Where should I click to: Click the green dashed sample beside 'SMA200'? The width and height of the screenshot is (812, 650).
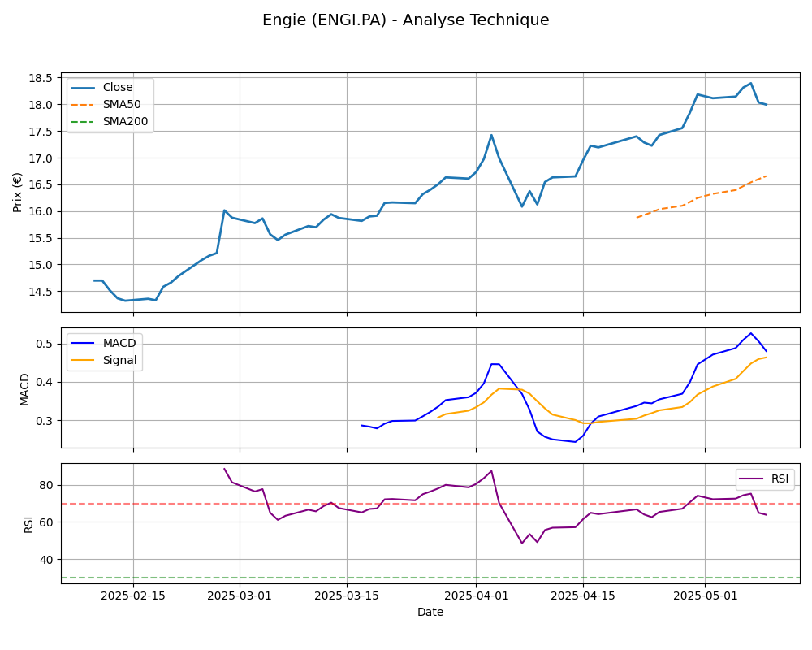pos(83,122)
